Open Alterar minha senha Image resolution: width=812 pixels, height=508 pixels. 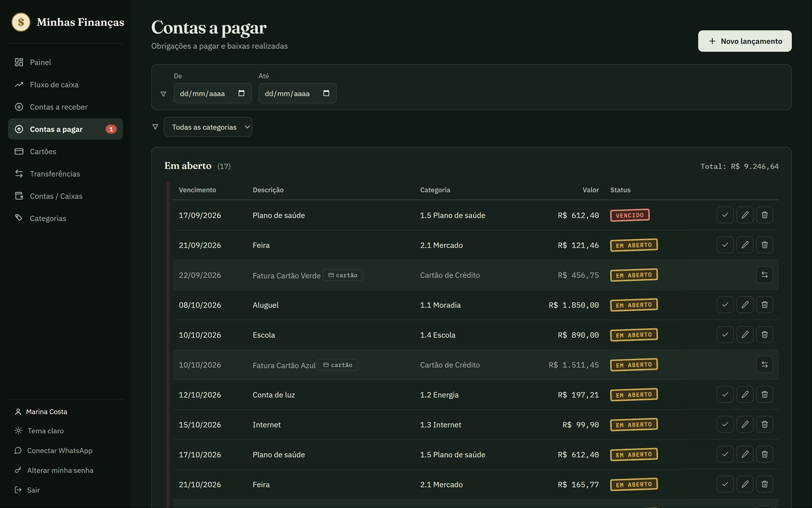point(54,470)
